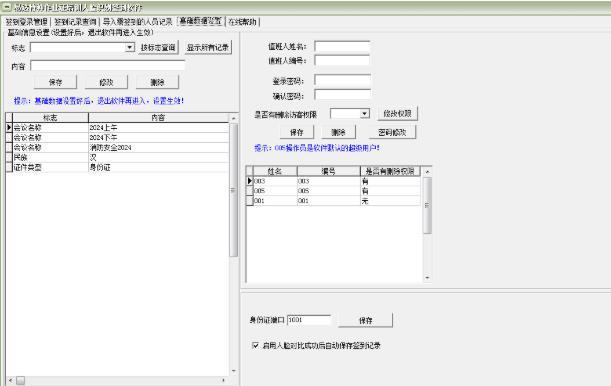Click the 编号 column header

coord(328,171)
